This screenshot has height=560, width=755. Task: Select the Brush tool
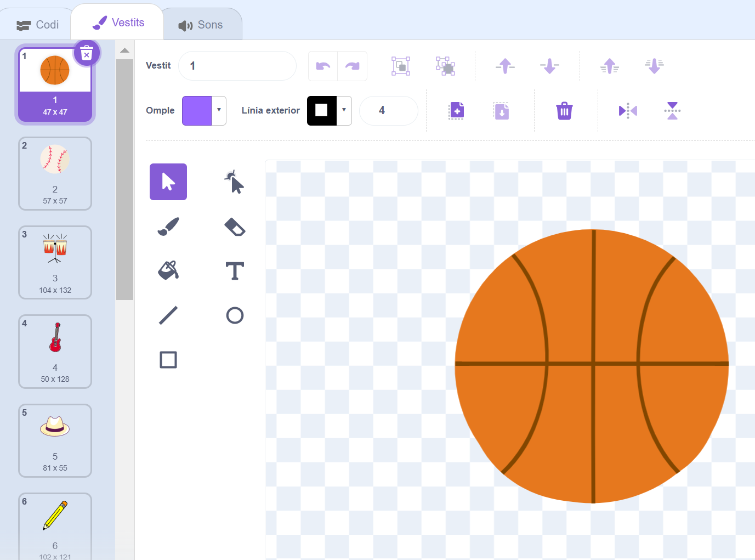click(x=168, y=227)
